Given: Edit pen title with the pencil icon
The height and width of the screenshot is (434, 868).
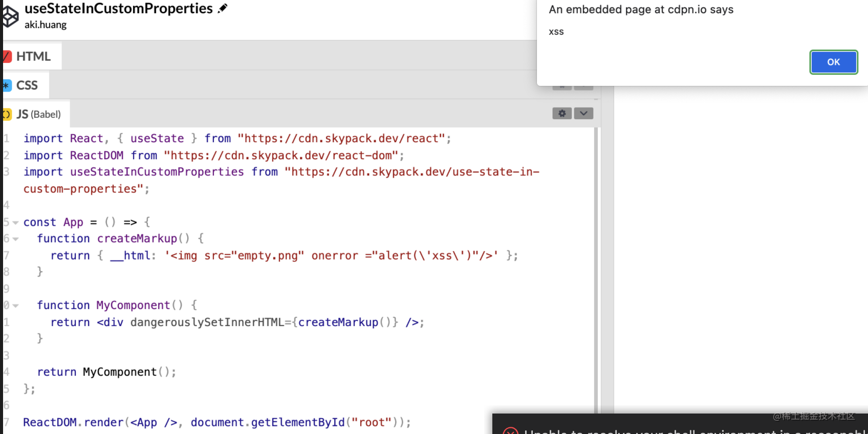Looking at the screenshot, I should (223, 9).
